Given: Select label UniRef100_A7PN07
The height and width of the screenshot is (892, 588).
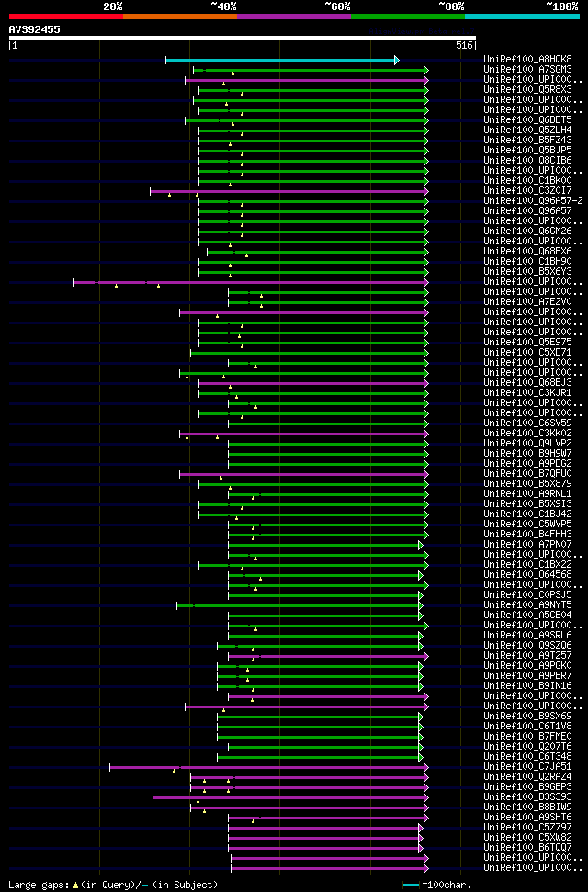Looking at the screenshot, I should [527, 544].
